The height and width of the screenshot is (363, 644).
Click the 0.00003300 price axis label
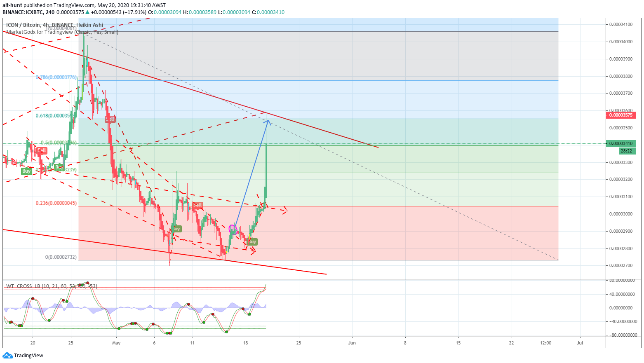(x=621, y=162)
